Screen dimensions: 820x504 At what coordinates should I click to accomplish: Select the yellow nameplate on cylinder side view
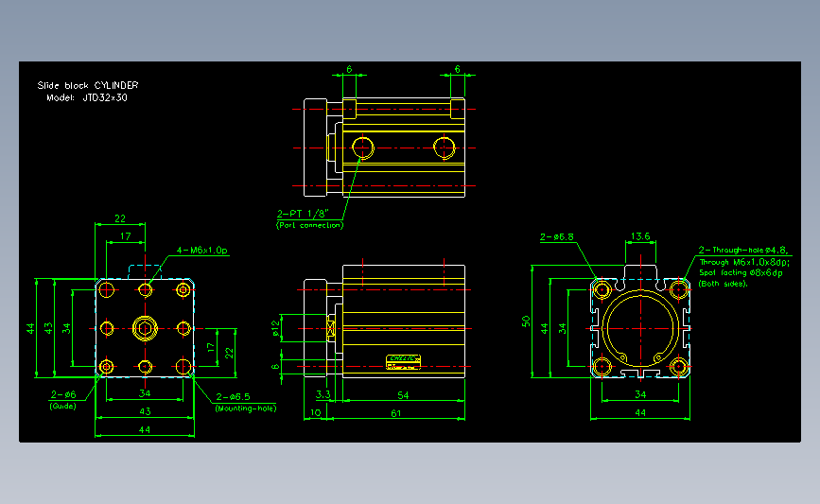tap(403, 362)
